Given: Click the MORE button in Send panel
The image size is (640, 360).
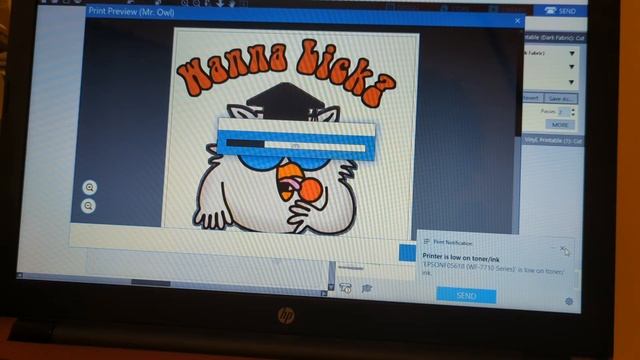Looking at the screenshot, I should [560, 125].
